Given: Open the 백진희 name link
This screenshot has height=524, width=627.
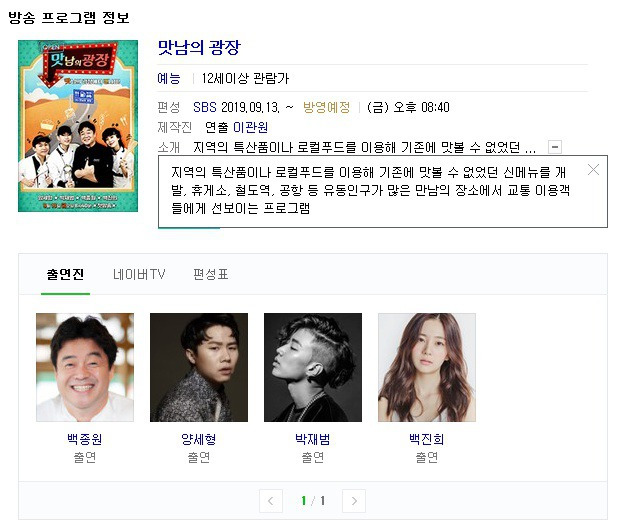Looking at the screenshot, I should click(x=427, y=439).
